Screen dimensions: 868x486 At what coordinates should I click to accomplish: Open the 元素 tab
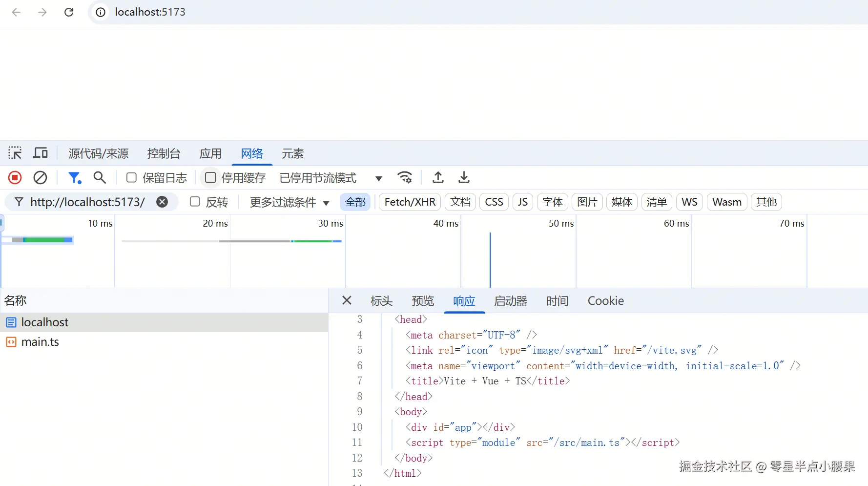click(x=293, y=154)
